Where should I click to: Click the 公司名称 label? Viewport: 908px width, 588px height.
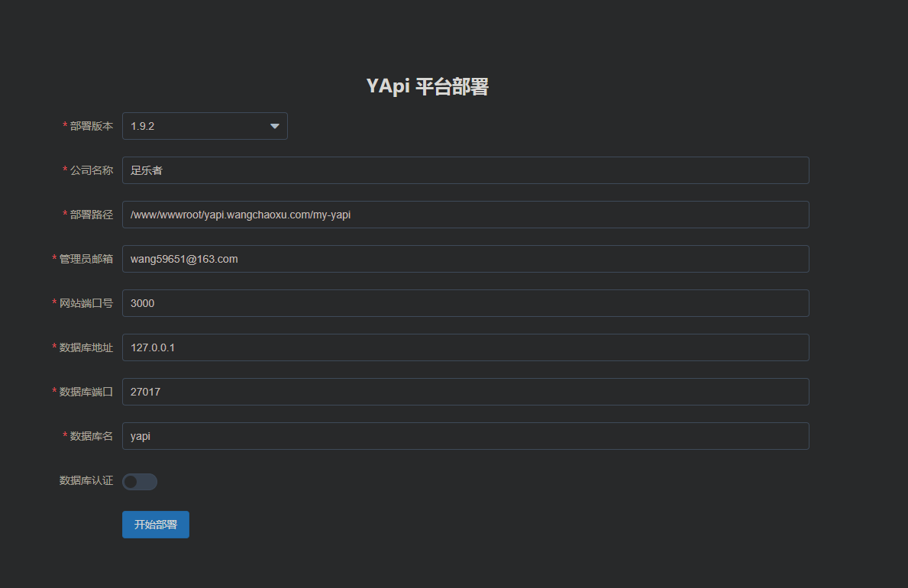click(92, 170)
